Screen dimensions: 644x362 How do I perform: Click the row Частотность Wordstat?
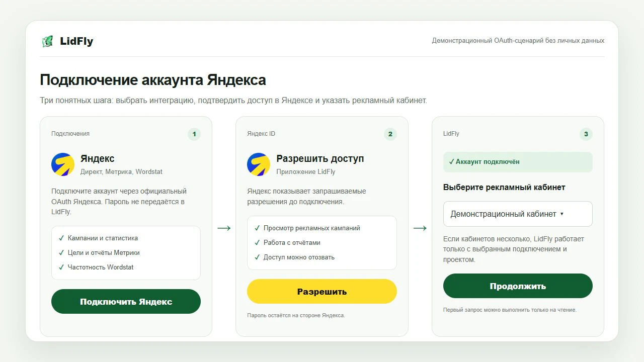(126, 267)
